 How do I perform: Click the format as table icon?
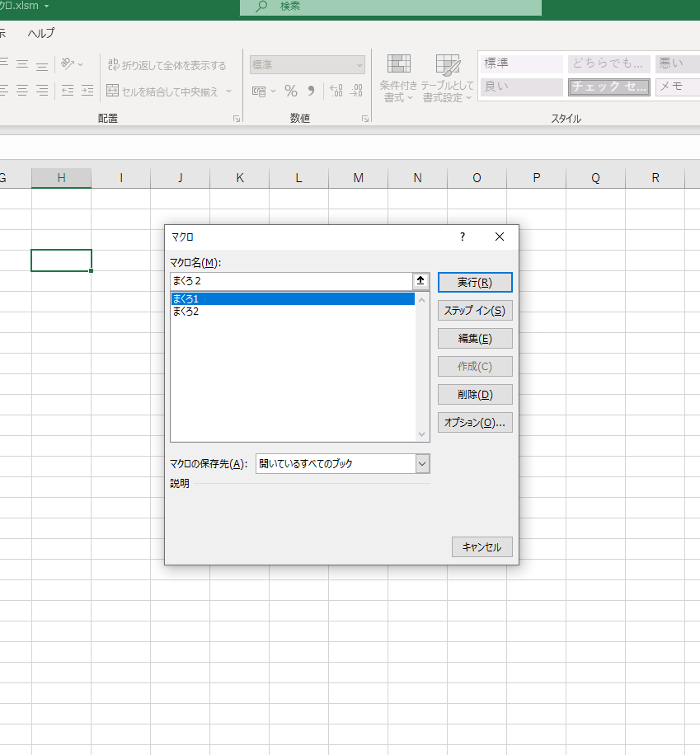tap(448, 78)
